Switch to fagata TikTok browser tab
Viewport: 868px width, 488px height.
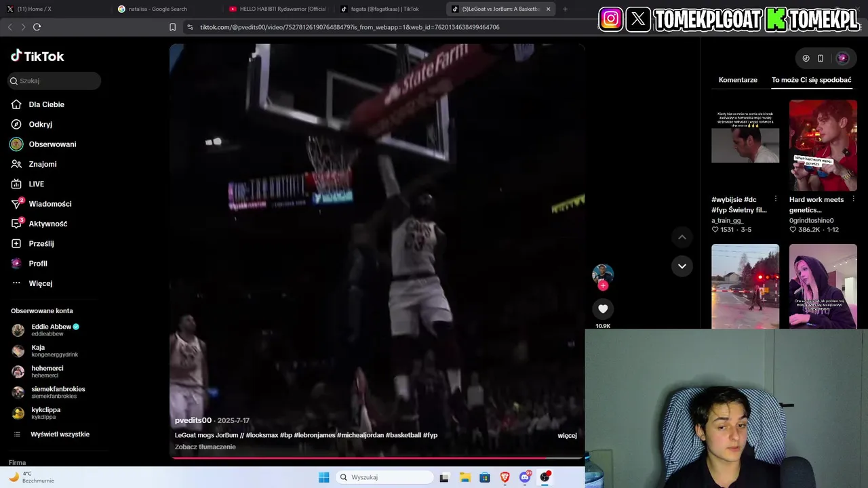389,9
